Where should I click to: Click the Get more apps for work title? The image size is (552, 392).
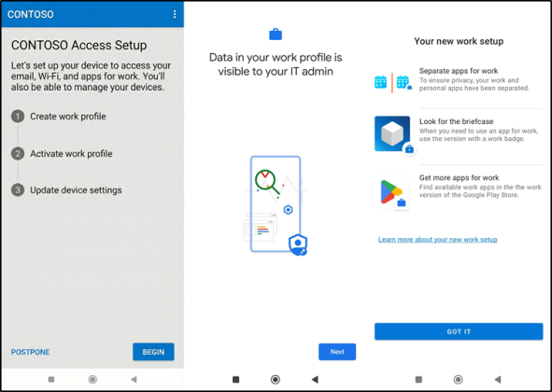pyautogui.click(x=459, y=177)
